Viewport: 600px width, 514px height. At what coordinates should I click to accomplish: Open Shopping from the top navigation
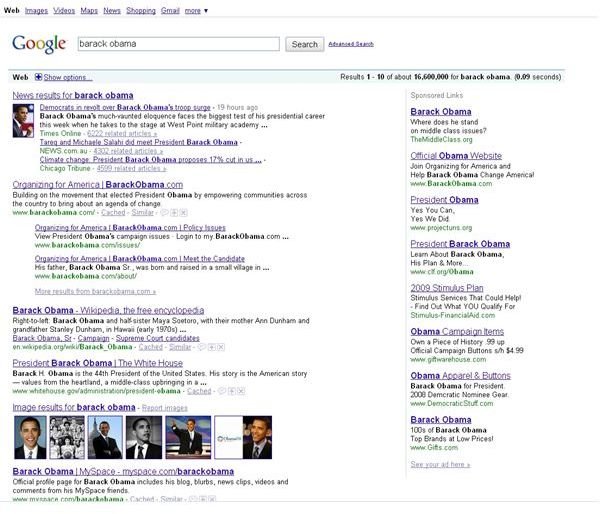point(141,11)
